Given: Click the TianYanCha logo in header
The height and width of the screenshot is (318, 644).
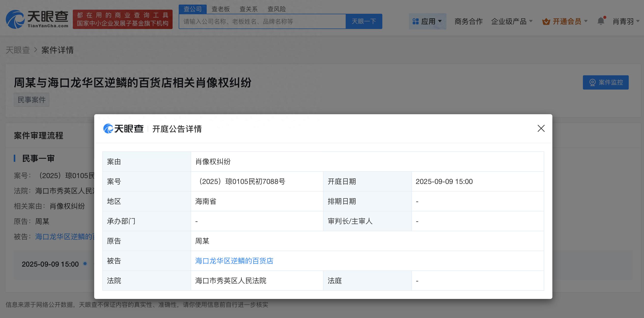Looking at the screenshot, I should tap(37, 19).
